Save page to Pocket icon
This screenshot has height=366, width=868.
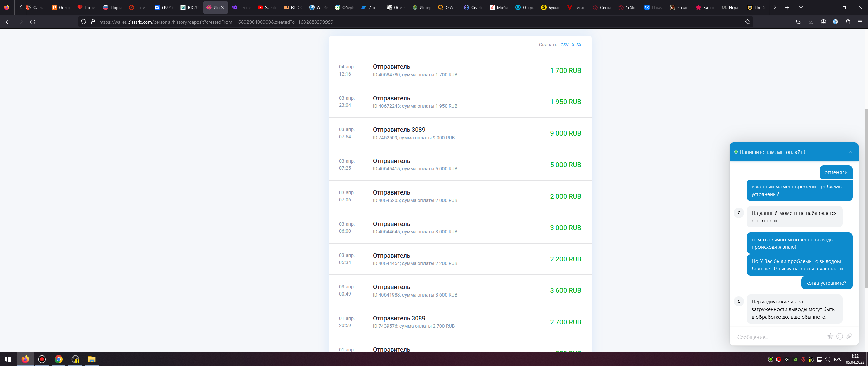799,22
